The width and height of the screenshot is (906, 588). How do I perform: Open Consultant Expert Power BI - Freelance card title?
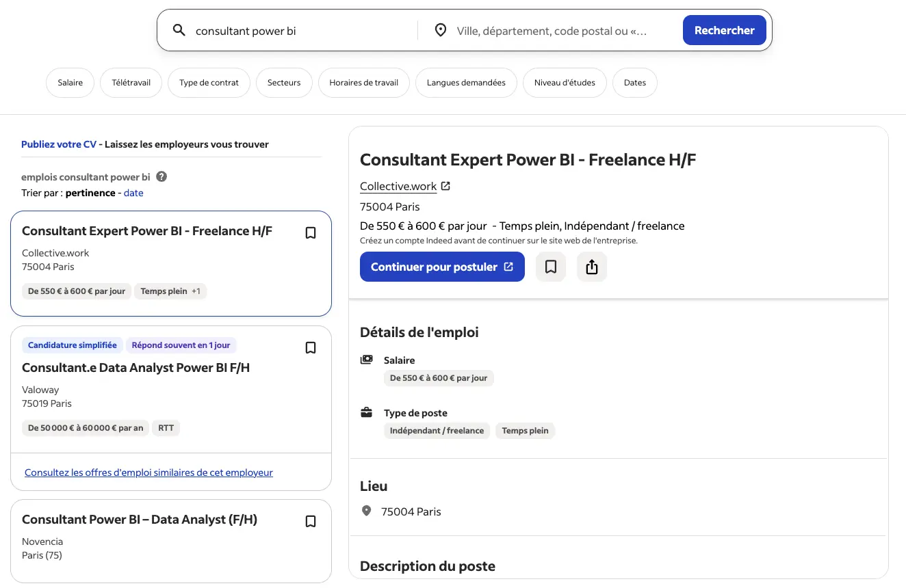(147, 231)
